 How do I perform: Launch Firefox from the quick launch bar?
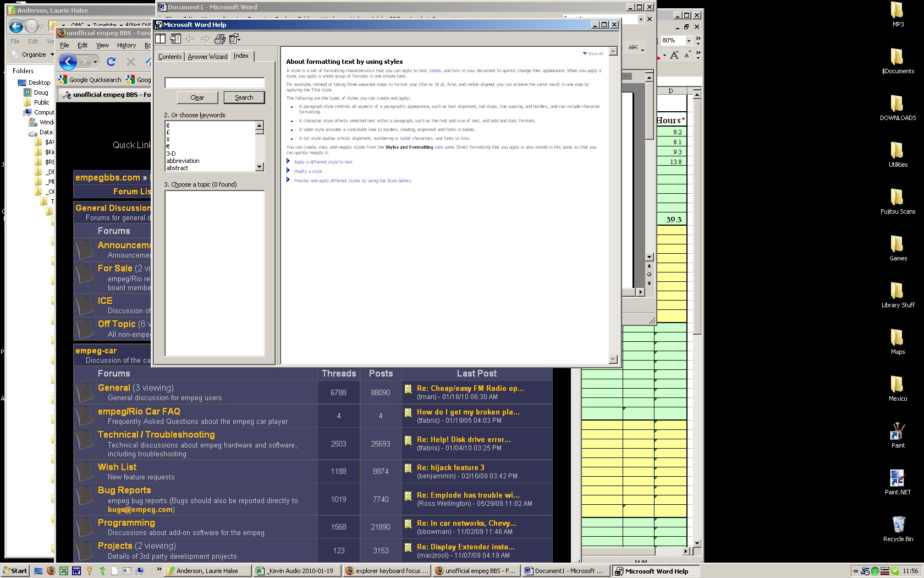pos(51,571)
